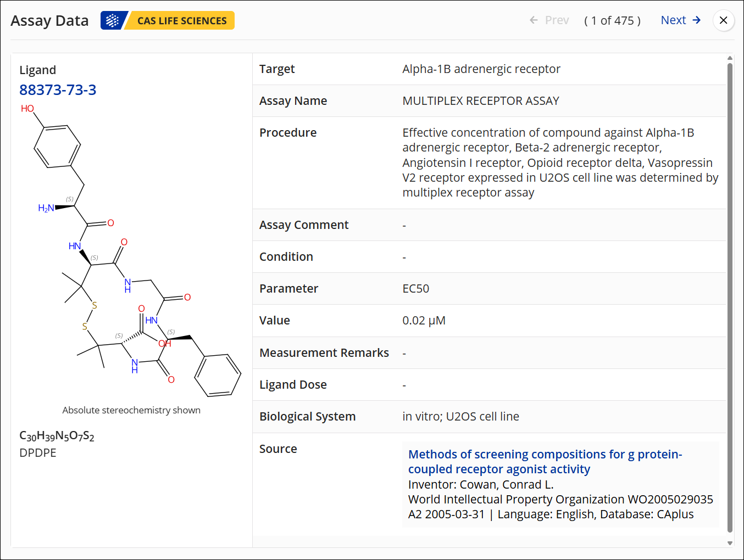The width and height of the screenshot is (744, 560).
Task: Click the 'CAS LIFE SCIENCES' yellow badge
Action: [x=181, y=20]
